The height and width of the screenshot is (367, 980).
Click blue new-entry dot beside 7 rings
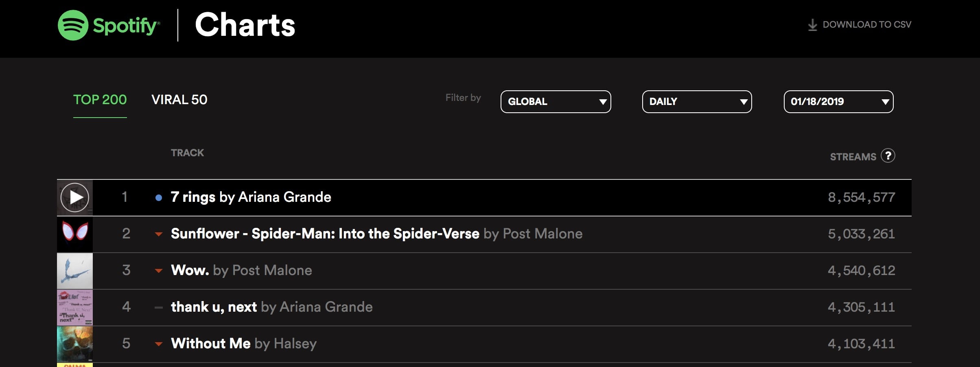(159, 198)
